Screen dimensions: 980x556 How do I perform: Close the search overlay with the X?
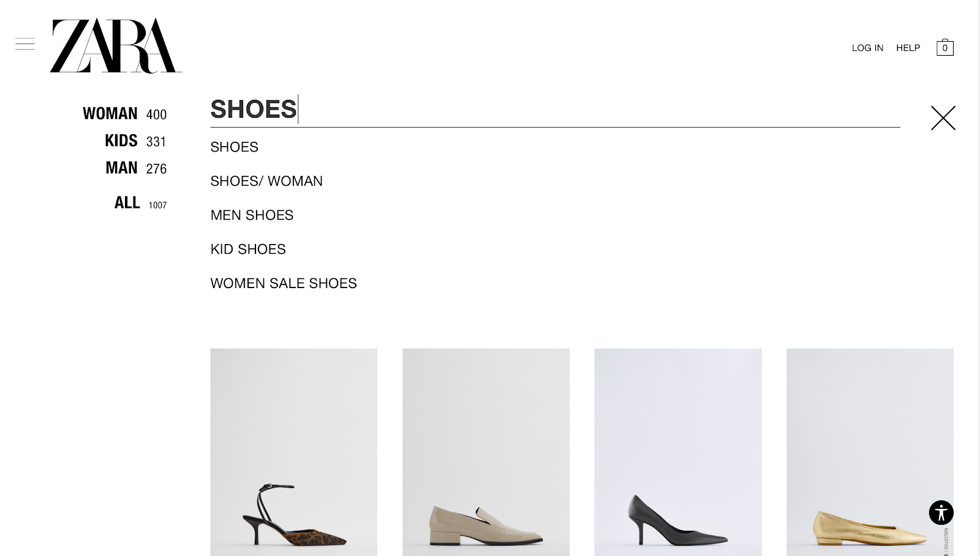(942, 118)
